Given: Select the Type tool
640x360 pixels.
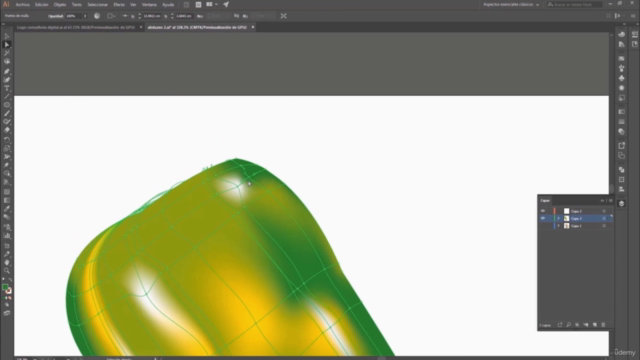Looking at the screenshot, I should [x=7, y=88].
